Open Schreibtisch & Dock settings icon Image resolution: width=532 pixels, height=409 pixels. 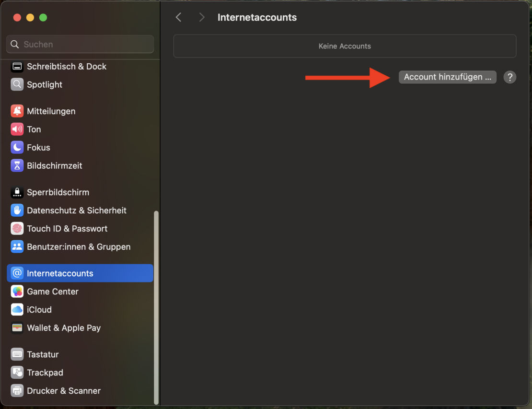(x=17, y=67)
